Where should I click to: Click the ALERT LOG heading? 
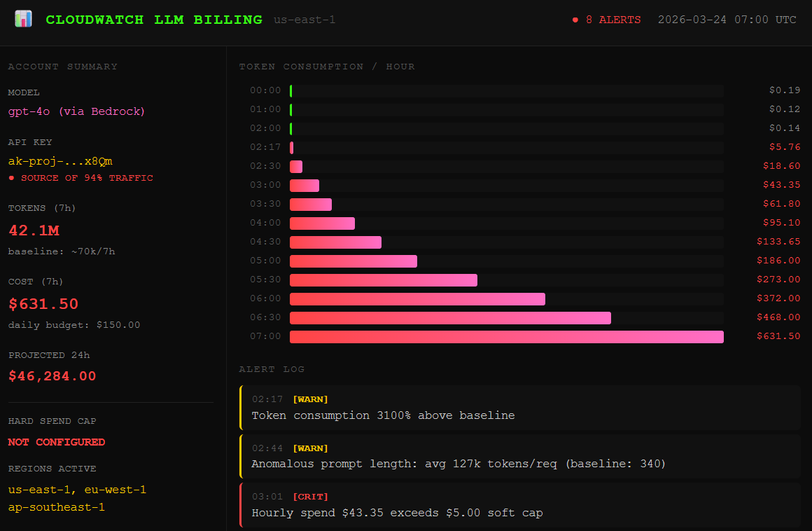click(272, 369)
